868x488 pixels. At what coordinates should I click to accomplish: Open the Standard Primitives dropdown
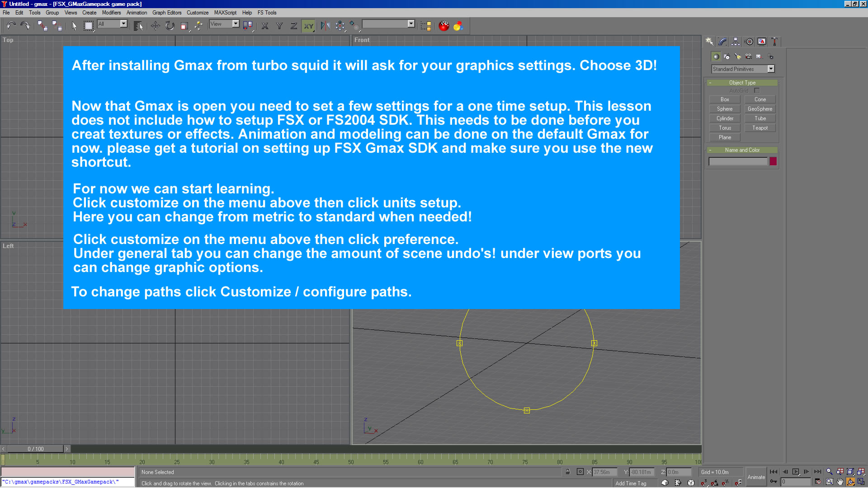(x=771, y=69)
